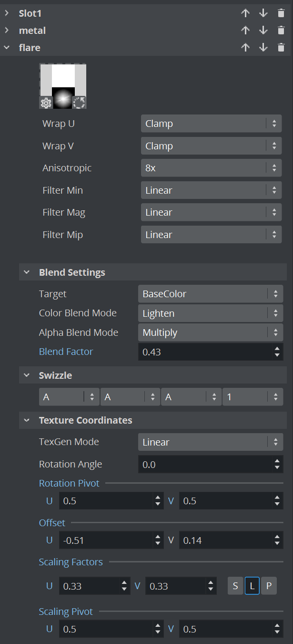Click the Blend Factor label
The image size is (293, 644).
point(66,352)
